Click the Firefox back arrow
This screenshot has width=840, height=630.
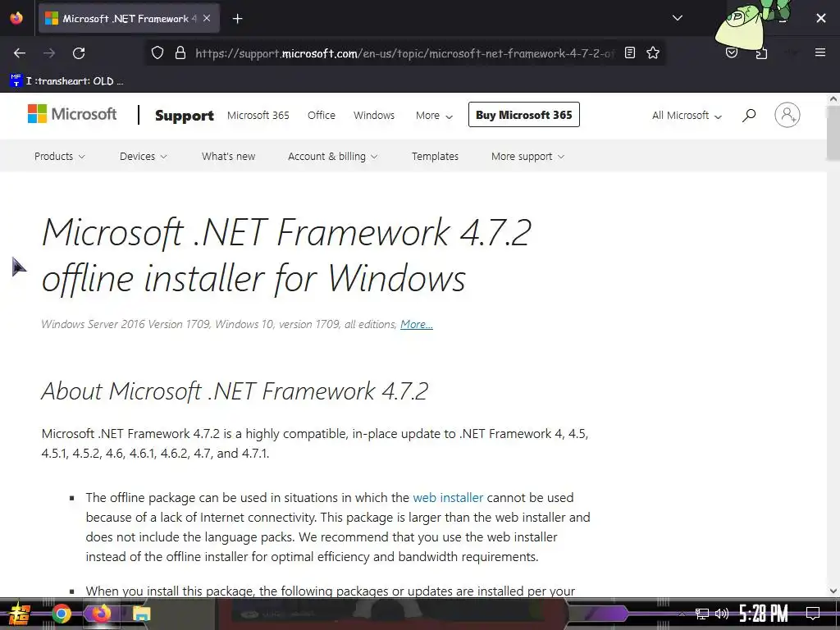[20, 53]
